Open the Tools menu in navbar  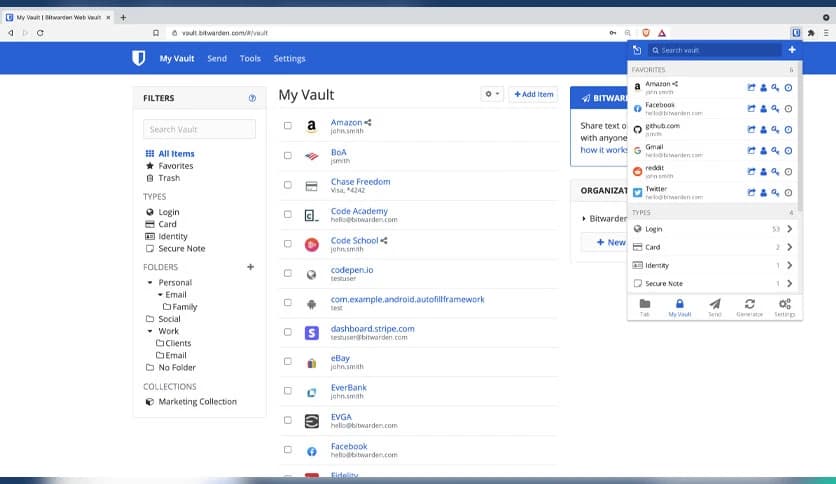[x=250, y=59]
